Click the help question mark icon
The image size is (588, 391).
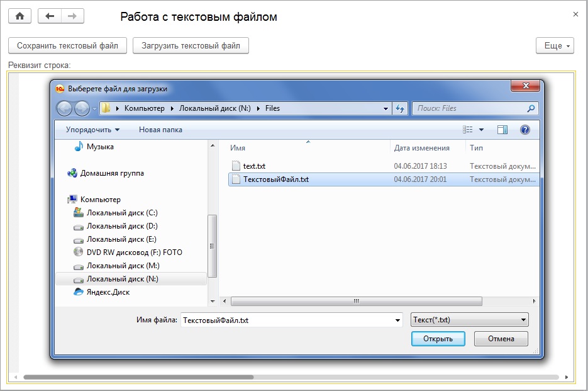click(x=525, y=130)
